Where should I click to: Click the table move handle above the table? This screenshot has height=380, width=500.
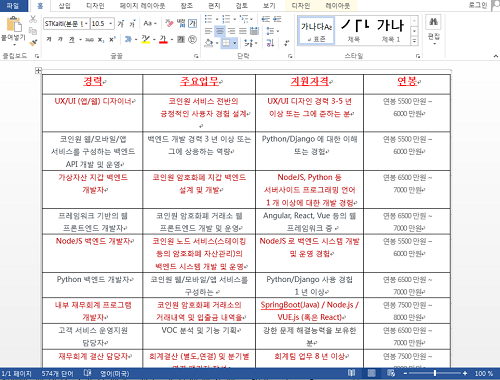pos(38,70)
